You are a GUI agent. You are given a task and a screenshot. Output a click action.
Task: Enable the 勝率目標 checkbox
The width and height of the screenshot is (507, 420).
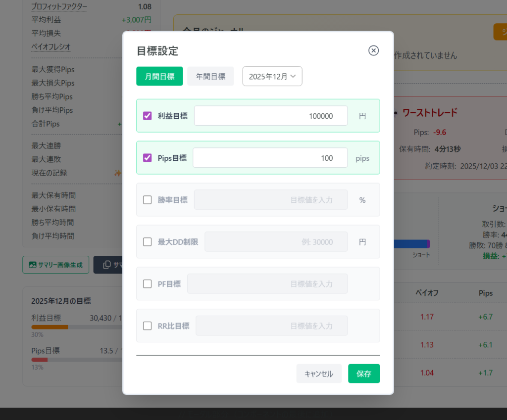click(147, 200)
